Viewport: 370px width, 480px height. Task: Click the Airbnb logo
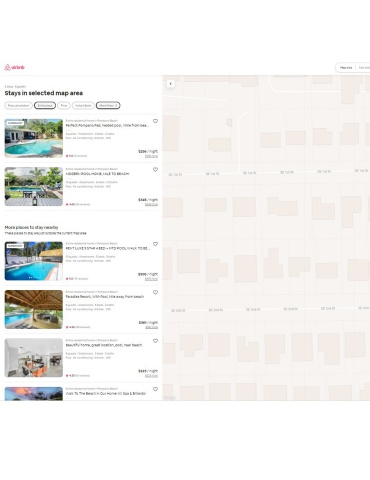(x=14, y=67)
